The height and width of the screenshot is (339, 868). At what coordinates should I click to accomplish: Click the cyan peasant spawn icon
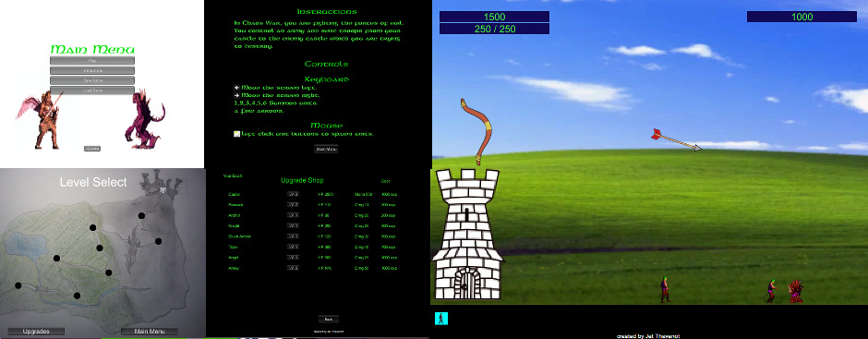pyautogui.click(x=440, y=319)
